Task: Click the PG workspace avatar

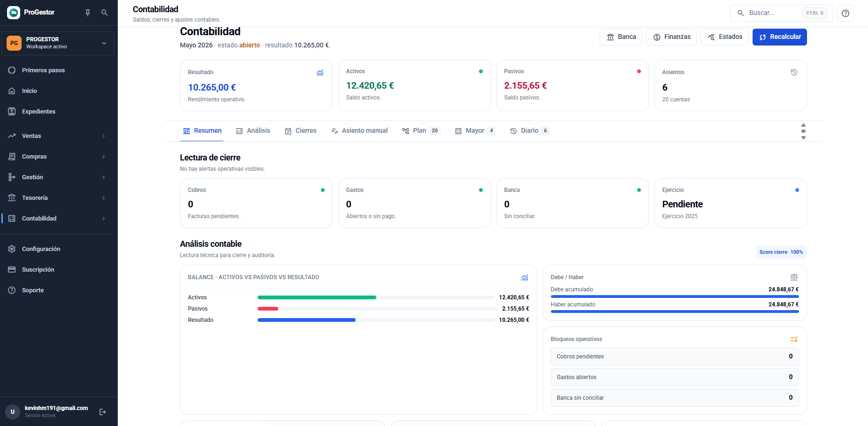Action: tap(14, 43)
